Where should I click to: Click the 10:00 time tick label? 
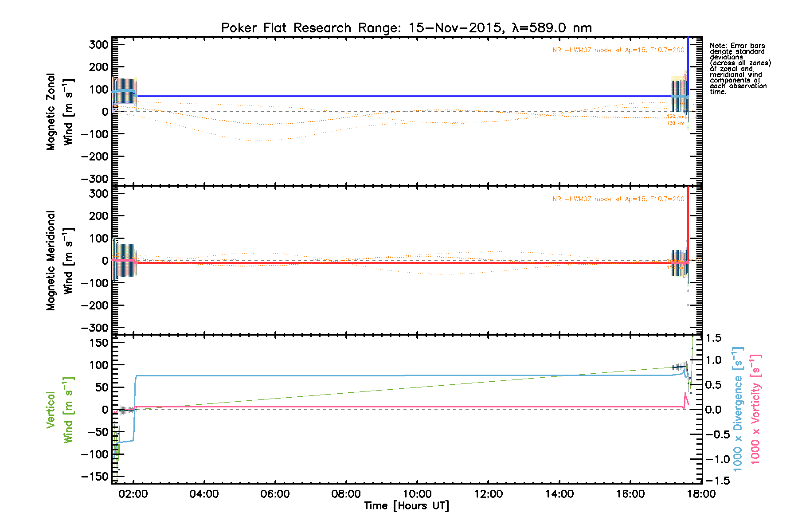pyautogui.click(x=417, y=494)
